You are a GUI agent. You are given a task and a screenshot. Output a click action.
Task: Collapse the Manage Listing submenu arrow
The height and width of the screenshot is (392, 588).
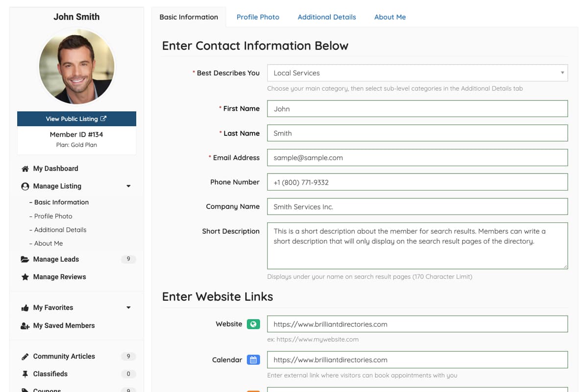tap(128, 186)
